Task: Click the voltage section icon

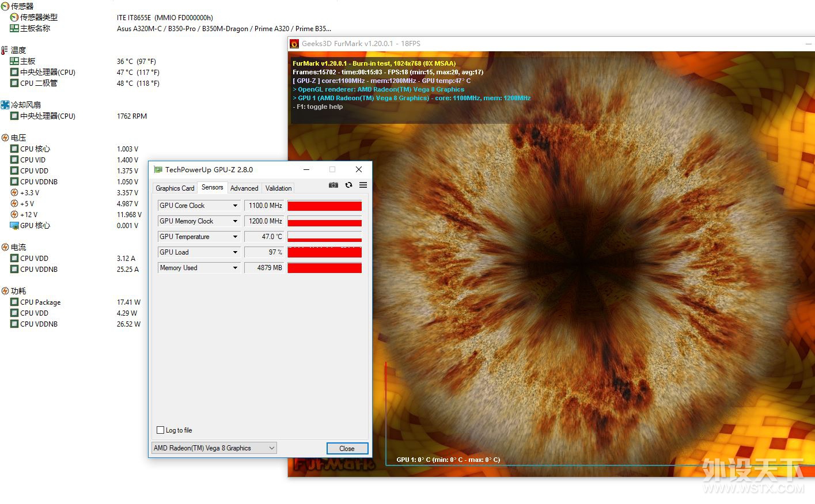Action: (5, 138)
